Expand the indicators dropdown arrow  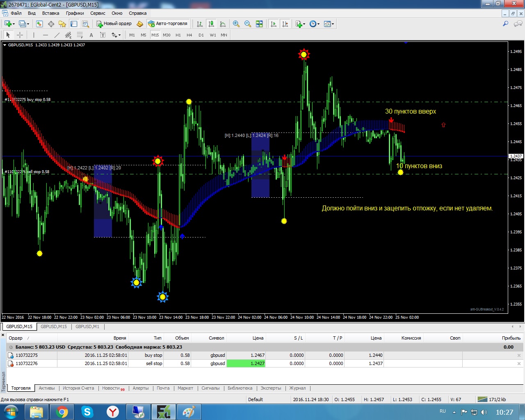(304, 24)
